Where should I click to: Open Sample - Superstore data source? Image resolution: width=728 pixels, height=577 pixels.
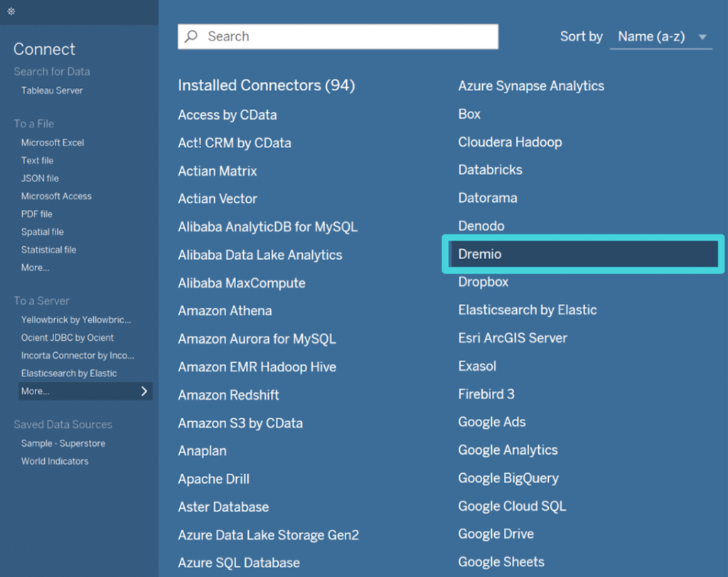pos(63,443)
